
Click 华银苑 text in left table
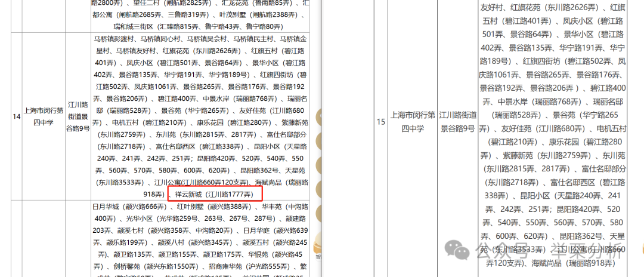[x=259, y=255]
